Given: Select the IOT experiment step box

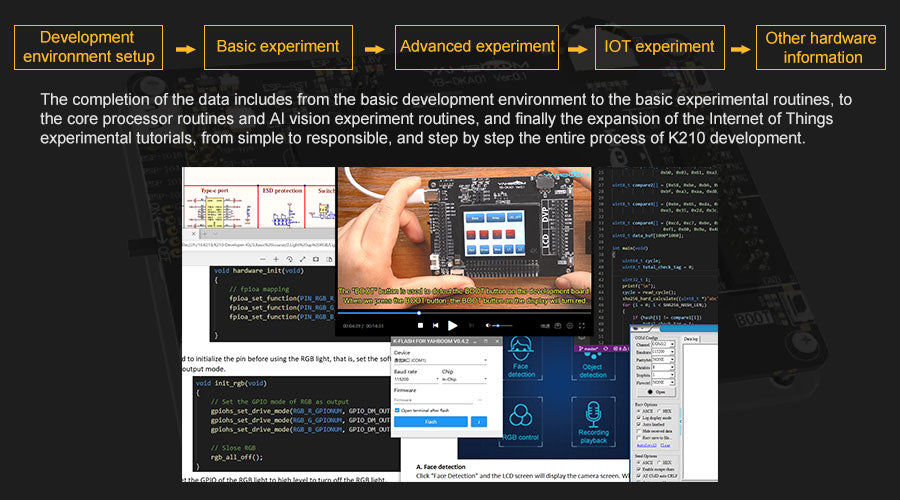Looking at the screenshot, I should tap(659, 46).
